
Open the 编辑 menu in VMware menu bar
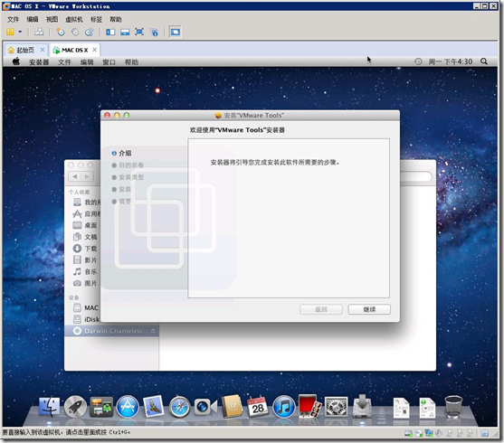33,19
